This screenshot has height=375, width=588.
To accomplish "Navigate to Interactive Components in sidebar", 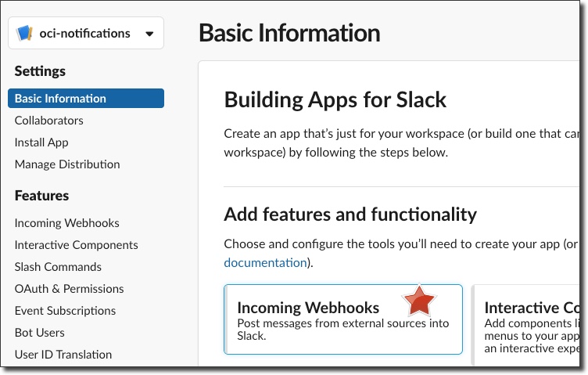I will tap(76, 245).
